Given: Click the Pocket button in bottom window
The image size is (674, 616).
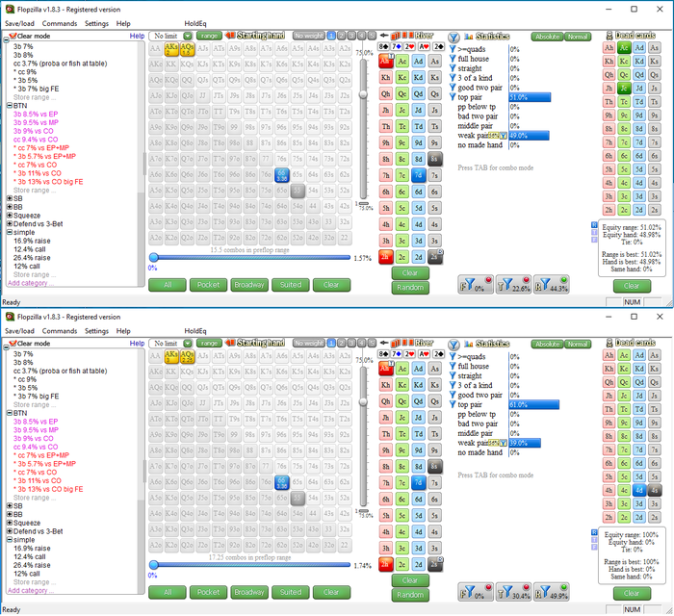Looking at the screenshot, I should pos(208,592).
